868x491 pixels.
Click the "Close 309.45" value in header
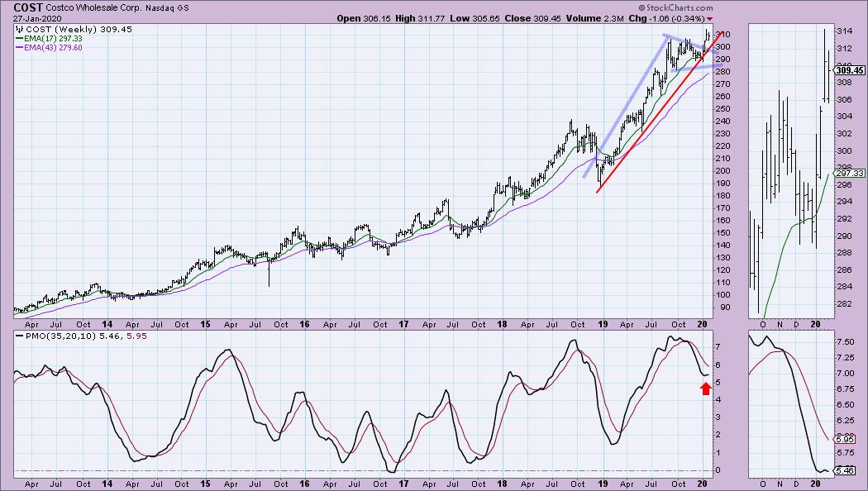(532, 18)
